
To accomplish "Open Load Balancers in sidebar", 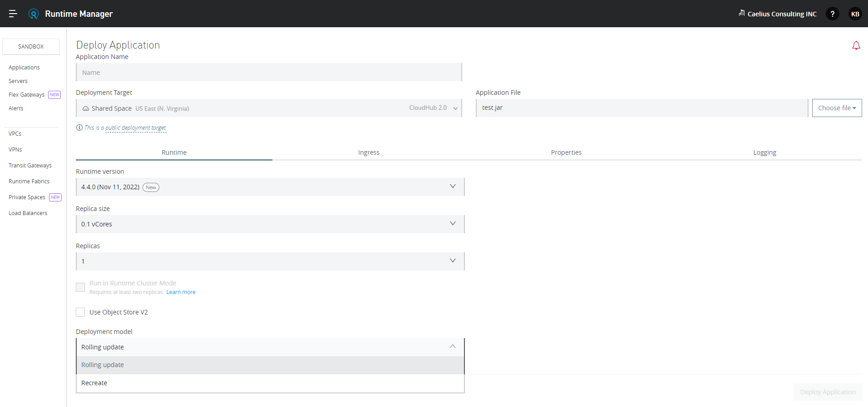I will click(x=28, y=213).
